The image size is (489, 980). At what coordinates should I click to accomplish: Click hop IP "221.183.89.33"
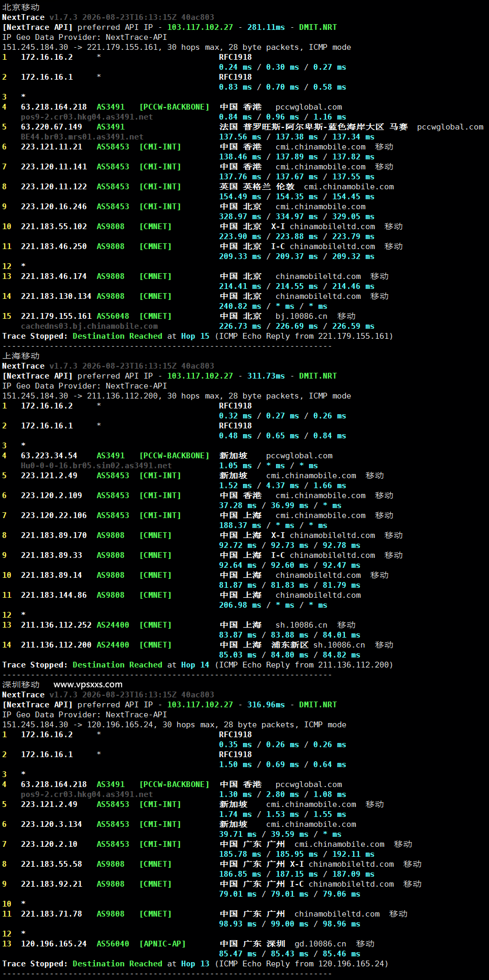(x=51, y=555)
